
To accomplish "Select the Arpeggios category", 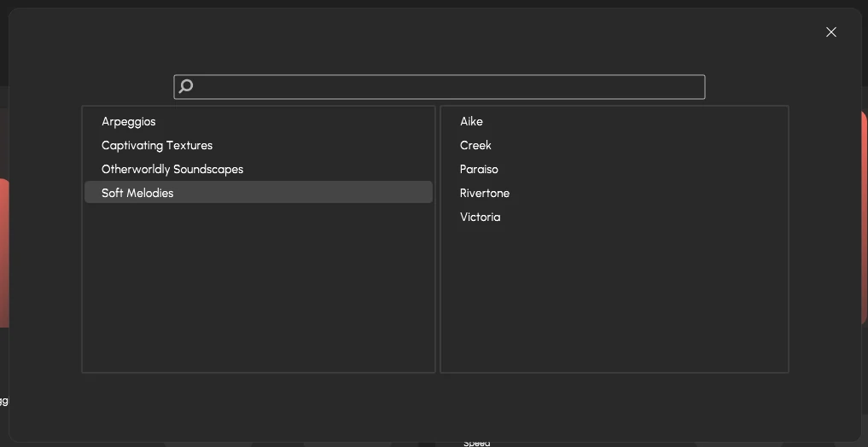I will pos(129,121).
